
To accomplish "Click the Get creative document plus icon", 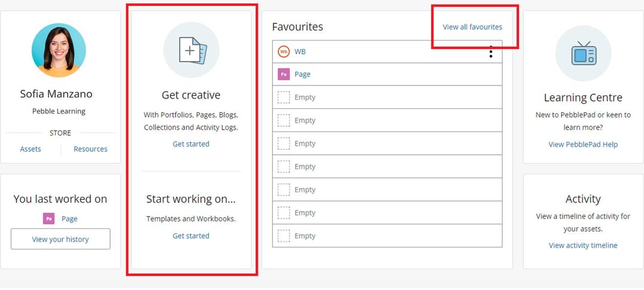I will [192, 50].
